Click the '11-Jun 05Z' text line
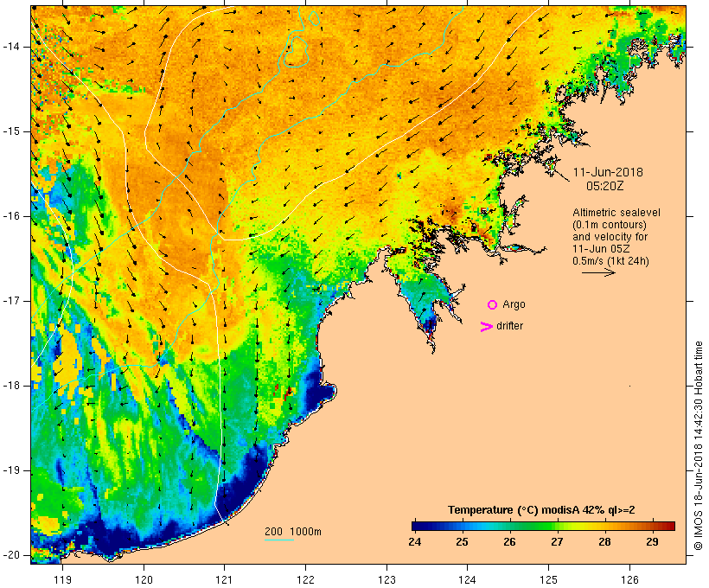Viewport: 709px width, 588px height. coord(602,249)
